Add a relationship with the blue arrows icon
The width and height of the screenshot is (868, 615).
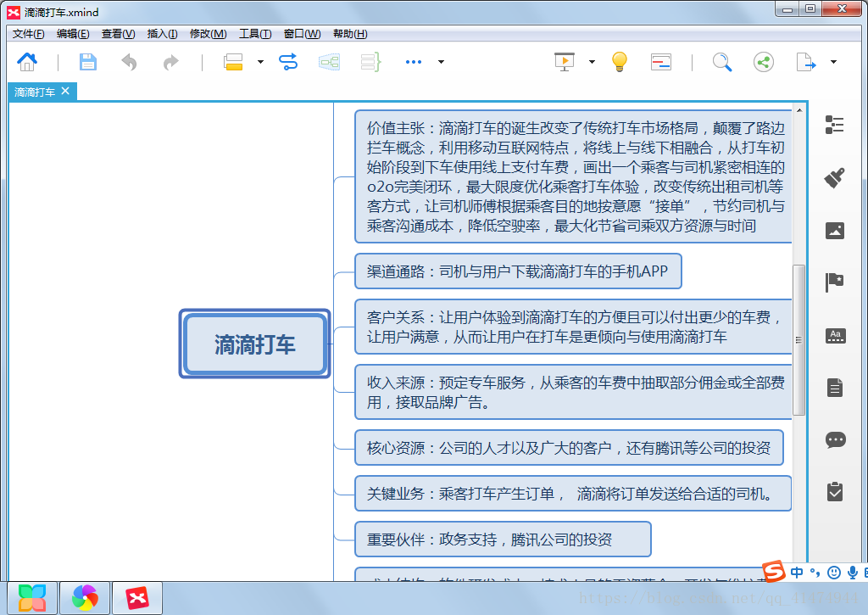tap(288, 61)
